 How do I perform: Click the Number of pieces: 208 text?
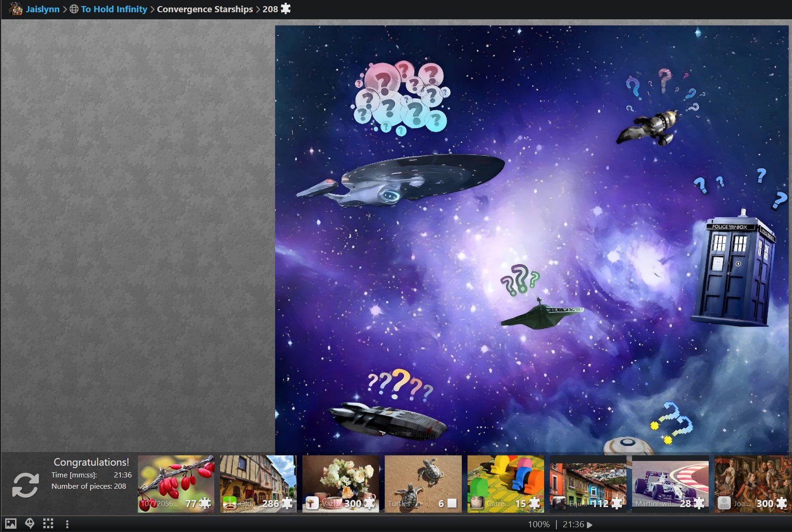[89, 486]
